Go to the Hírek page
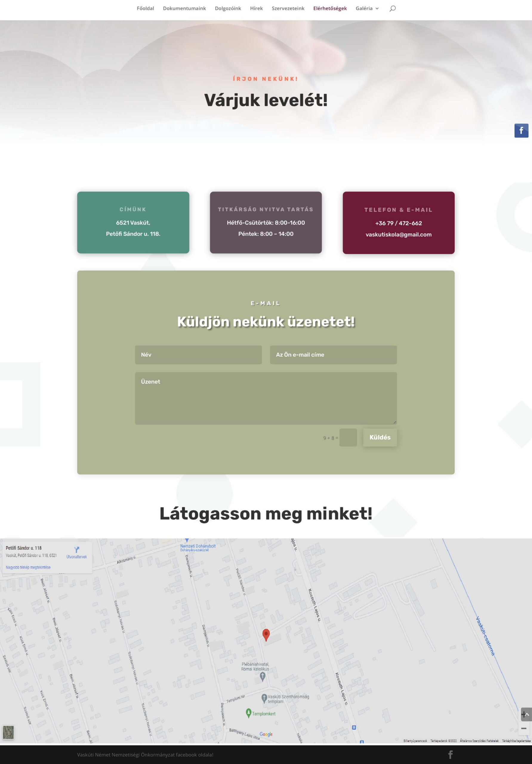Image resolution: width=532 pixels, height=764 pixels. pos(256,8)
